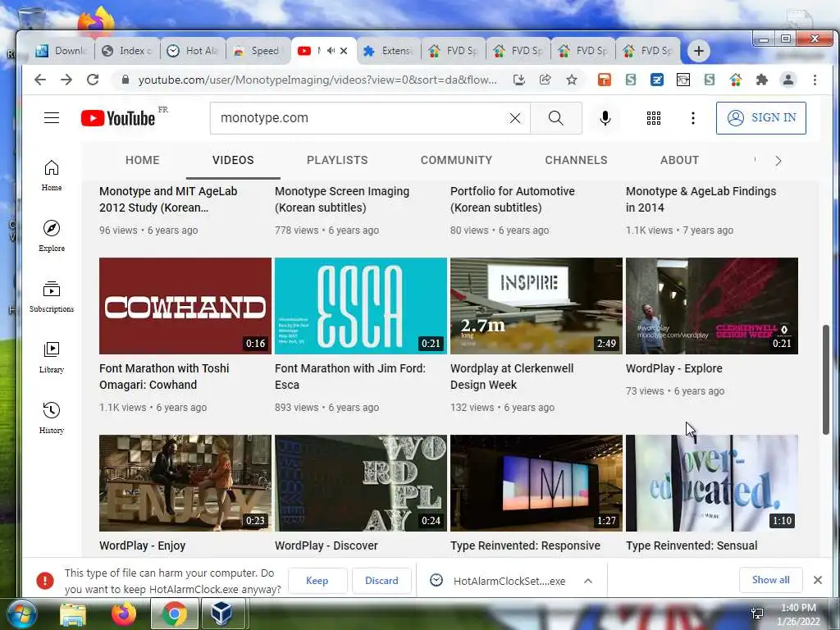Open the ABOUT tab
The image size is (840, 630).
click(x=679, y=160)
